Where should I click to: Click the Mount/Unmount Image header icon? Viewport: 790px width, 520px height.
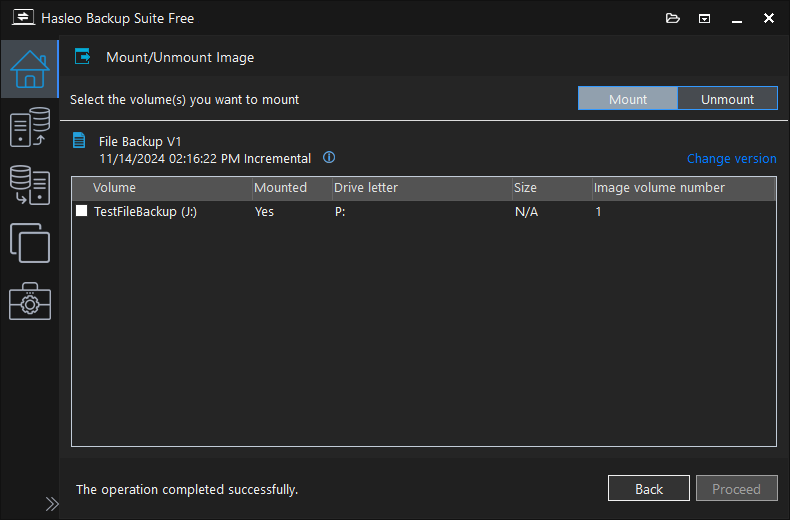[83, 56]
